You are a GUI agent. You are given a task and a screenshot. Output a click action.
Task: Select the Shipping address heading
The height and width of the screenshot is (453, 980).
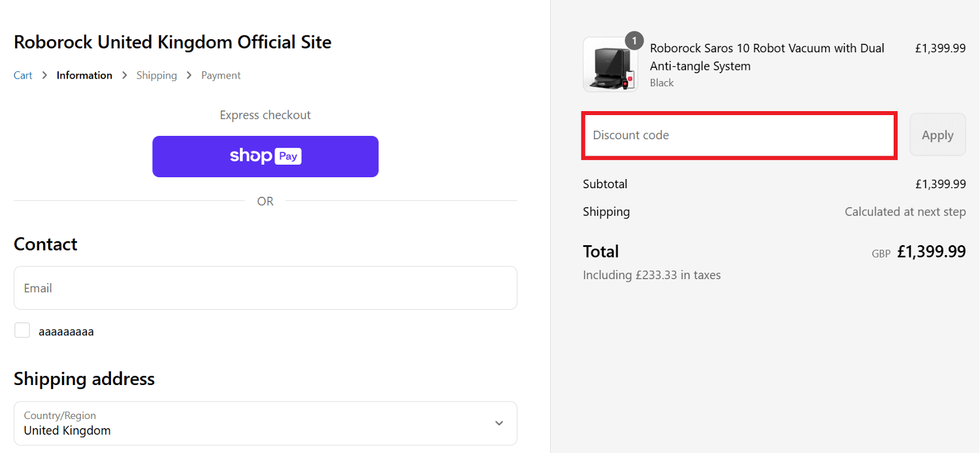[84, 379]
